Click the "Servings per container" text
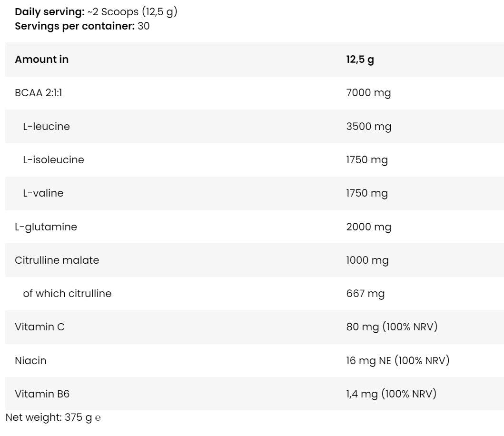The image size is (504, 436). coord(75,26)
